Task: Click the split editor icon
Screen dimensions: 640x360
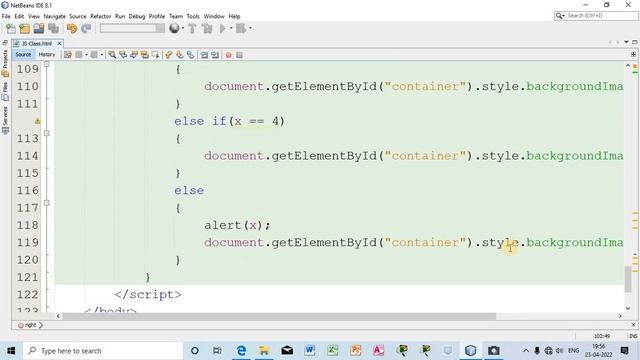Action: 633,54
